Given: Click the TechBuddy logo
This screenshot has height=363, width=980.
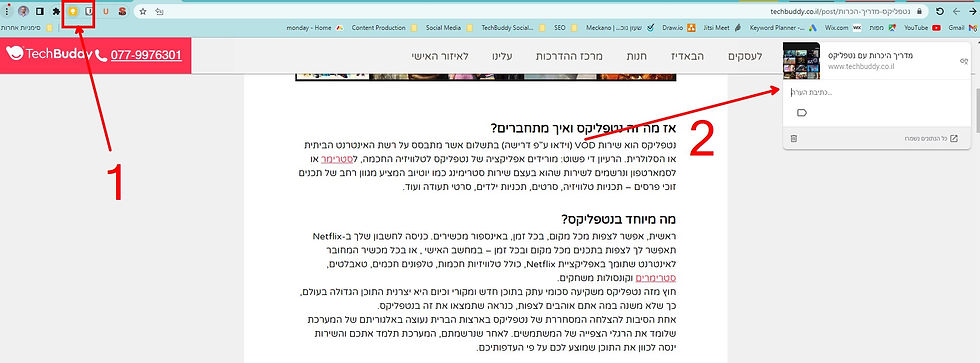Looking at the screenshot, I should 48,54.
